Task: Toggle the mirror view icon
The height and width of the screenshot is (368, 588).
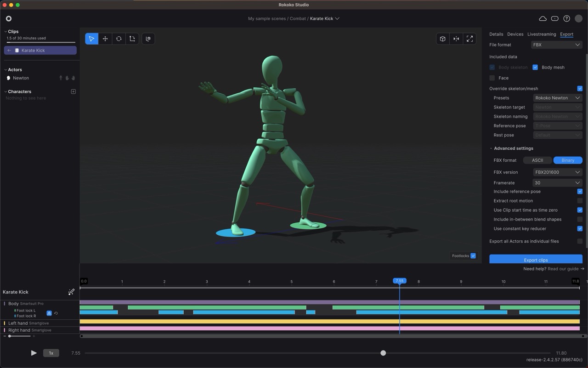Action: click(x=456, y=39)
